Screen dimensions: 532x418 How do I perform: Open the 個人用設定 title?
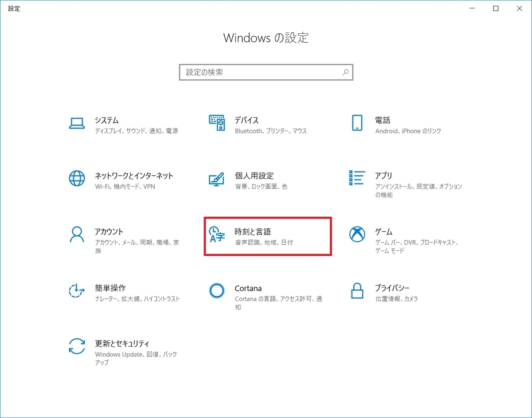click(x=254, y=176)
